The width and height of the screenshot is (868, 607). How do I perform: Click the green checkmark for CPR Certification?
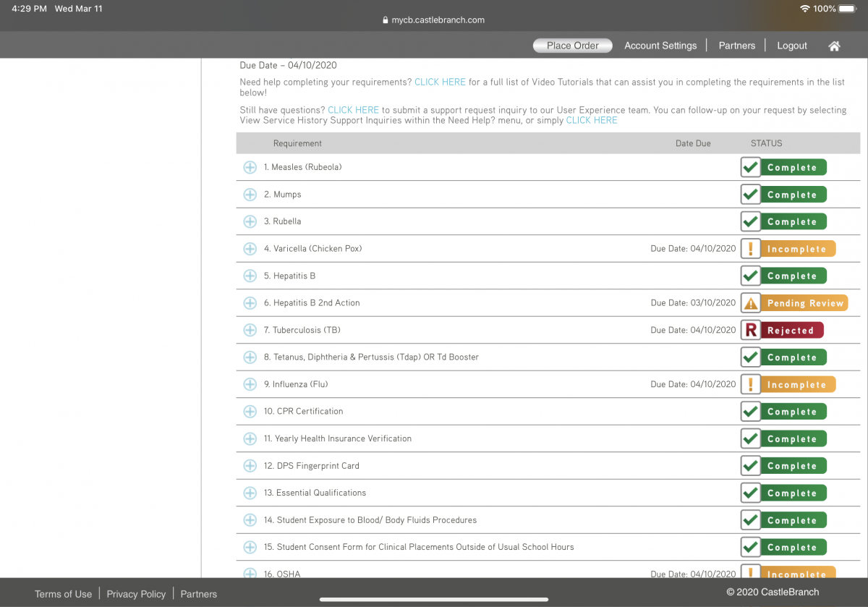point(751,412)
